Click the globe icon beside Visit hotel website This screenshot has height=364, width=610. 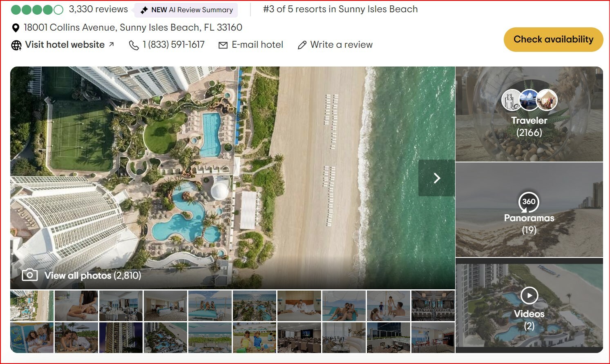tap(16, 45)
